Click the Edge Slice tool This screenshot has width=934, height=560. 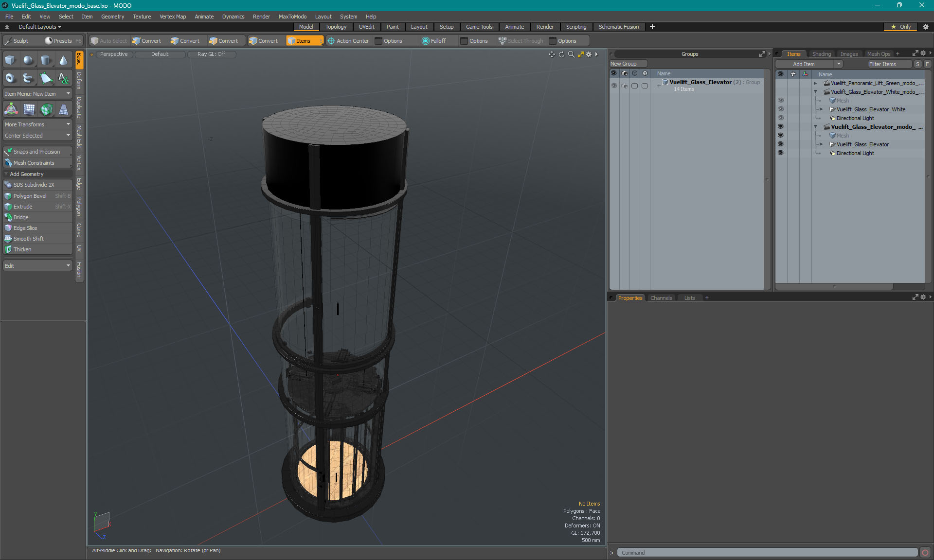click(x=37, y=228)
